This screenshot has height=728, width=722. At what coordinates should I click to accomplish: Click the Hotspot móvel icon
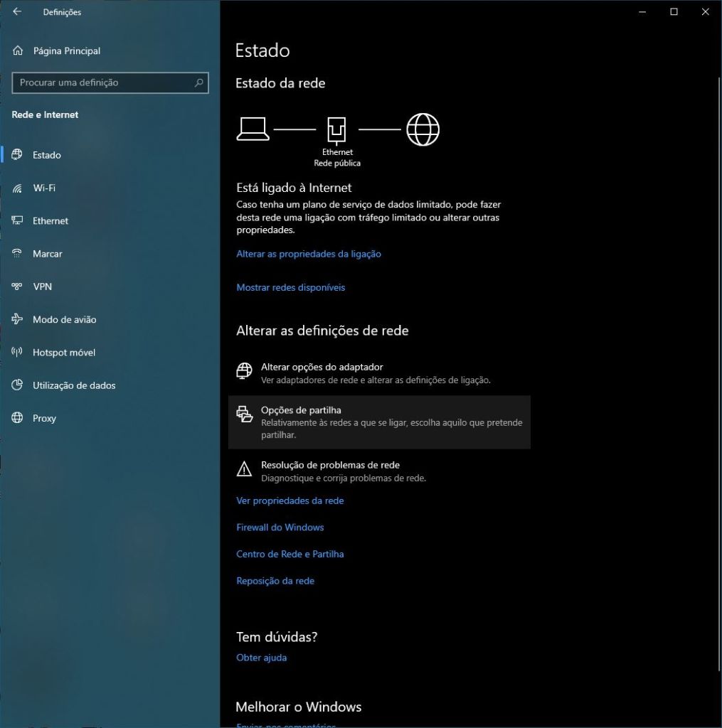[18, 353]
